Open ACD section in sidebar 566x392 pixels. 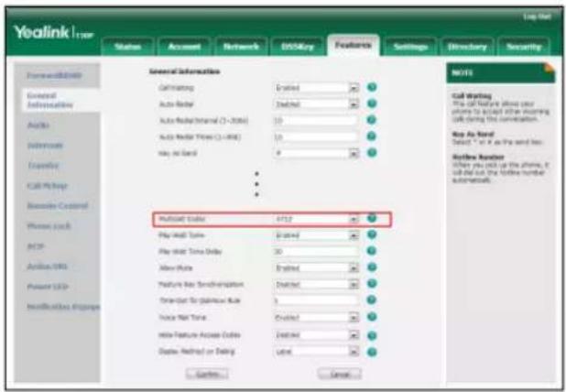pyautogui.click(x=36, y=246)
